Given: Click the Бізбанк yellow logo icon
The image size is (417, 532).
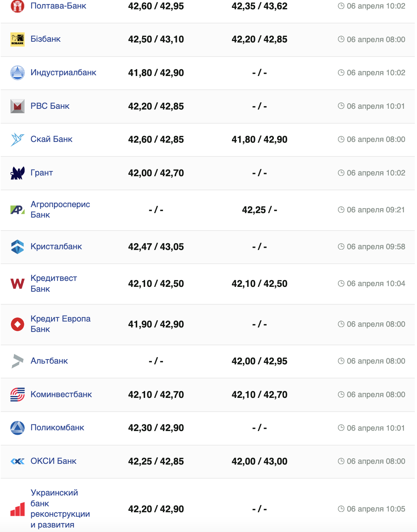Looking at the screenshot, I should (17, 39).
